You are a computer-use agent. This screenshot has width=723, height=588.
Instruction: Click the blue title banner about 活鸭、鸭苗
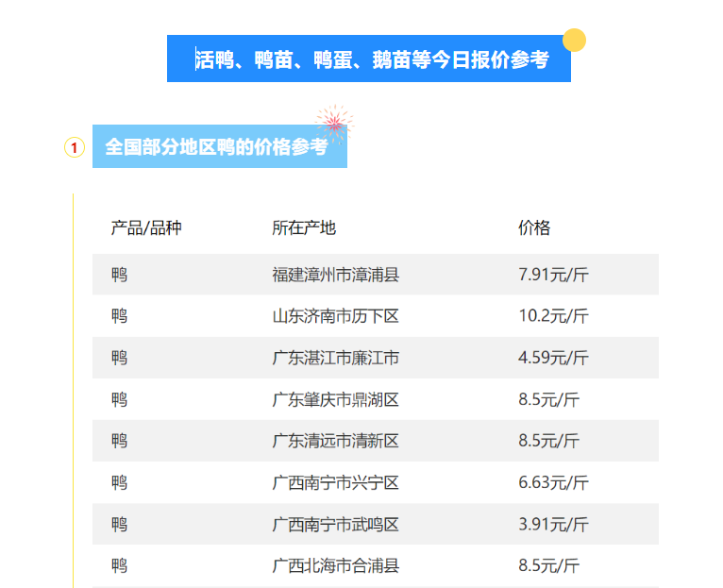click(369, 59)
